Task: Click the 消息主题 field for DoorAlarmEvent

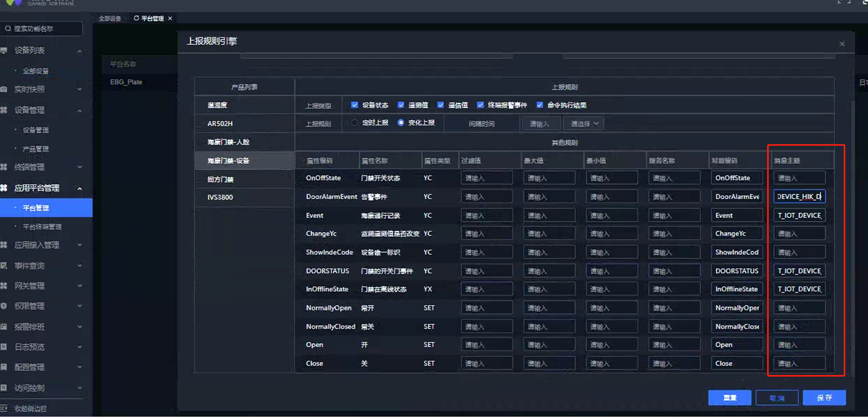Action: tap(799, 197)
